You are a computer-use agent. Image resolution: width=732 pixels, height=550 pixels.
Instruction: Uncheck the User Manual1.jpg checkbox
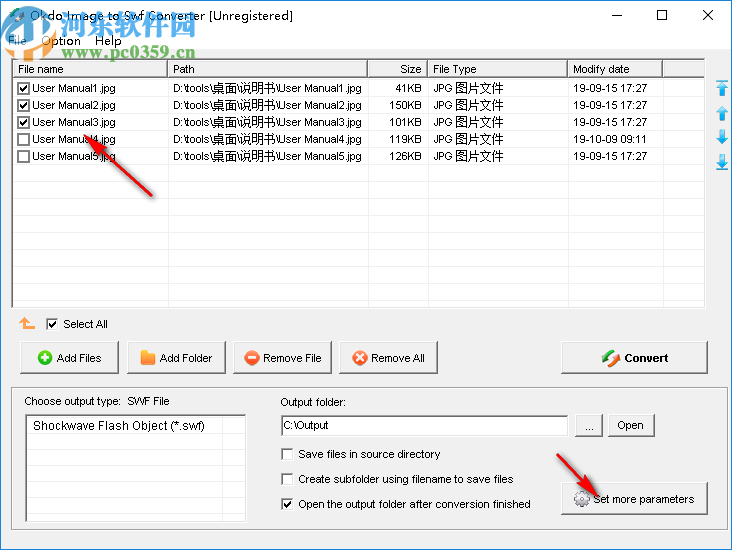click(23, 88)
